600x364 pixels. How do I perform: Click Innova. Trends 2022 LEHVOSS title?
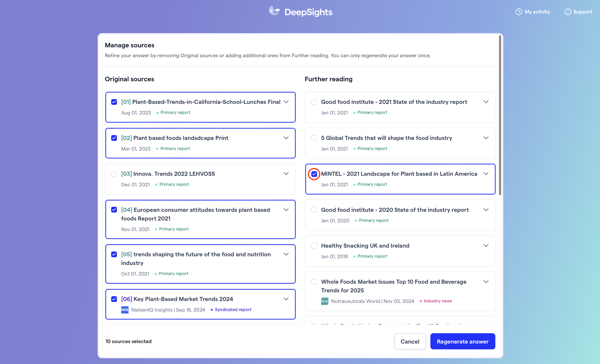pos(174,174)
